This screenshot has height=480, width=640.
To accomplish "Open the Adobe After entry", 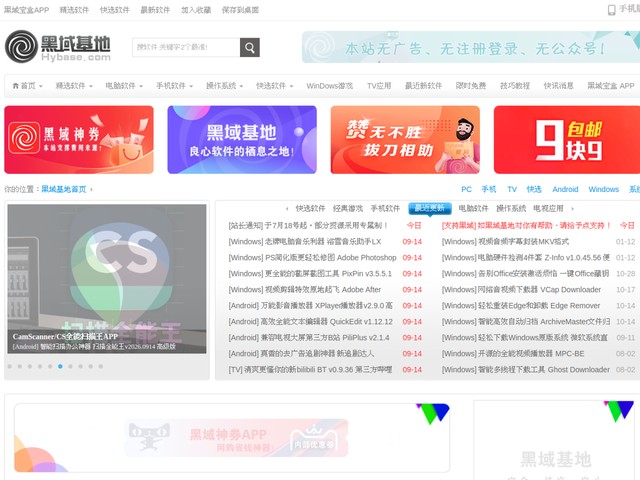I will pyautogui.click(x=304, y=289).
